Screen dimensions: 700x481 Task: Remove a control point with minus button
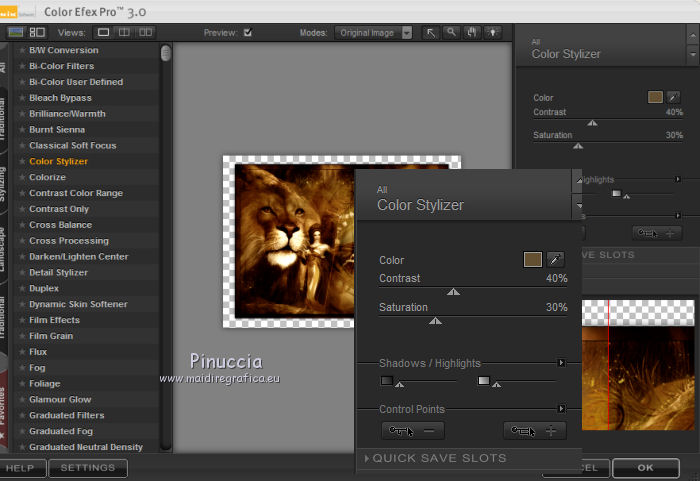(x=412, y=431)
